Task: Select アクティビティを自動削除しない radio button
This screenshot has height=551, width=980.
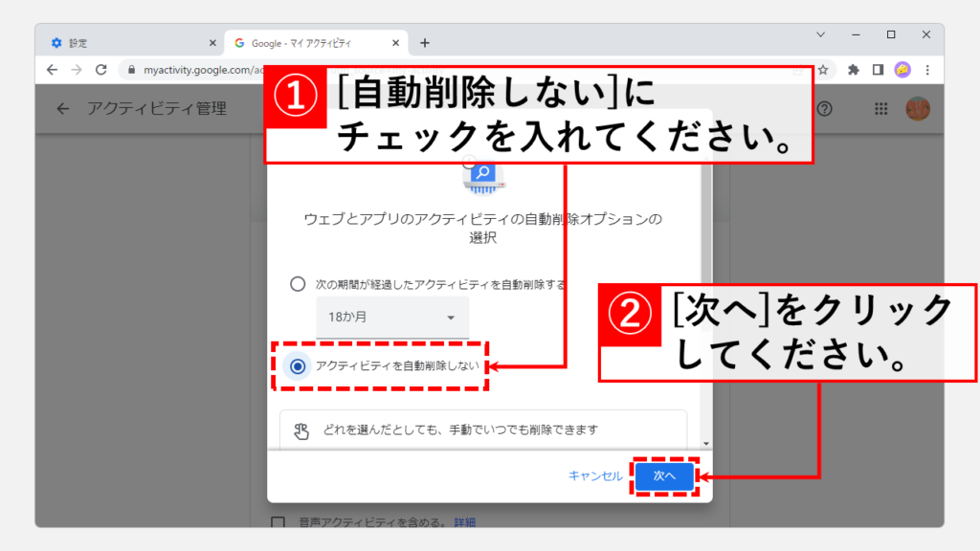Action: (x=298, y=366)
